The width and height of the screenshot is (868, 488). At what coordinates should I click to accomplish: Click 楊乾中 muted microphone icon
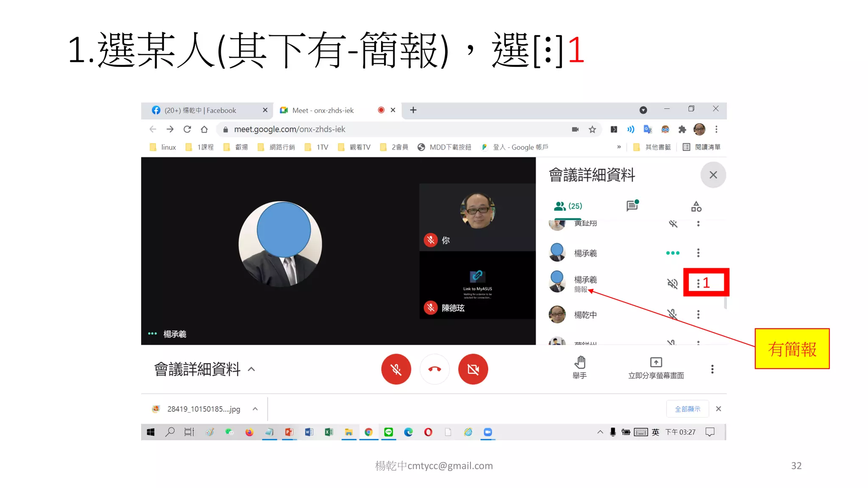click(x=673, y=314)
